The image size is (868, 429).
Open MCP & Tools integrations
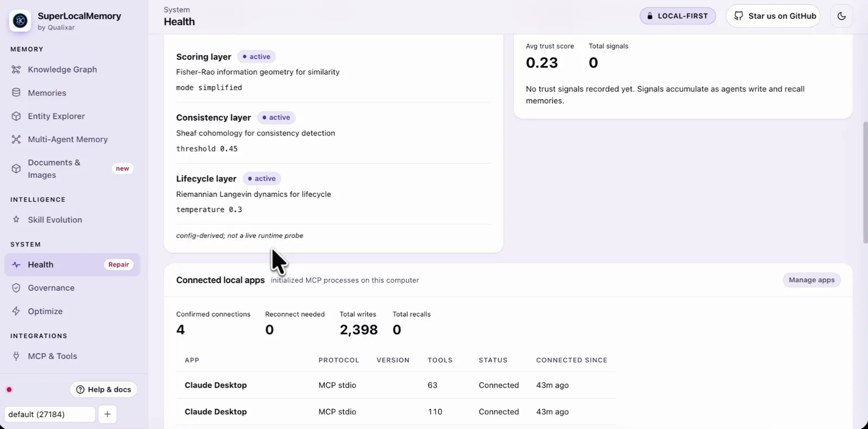coord(72,356)
